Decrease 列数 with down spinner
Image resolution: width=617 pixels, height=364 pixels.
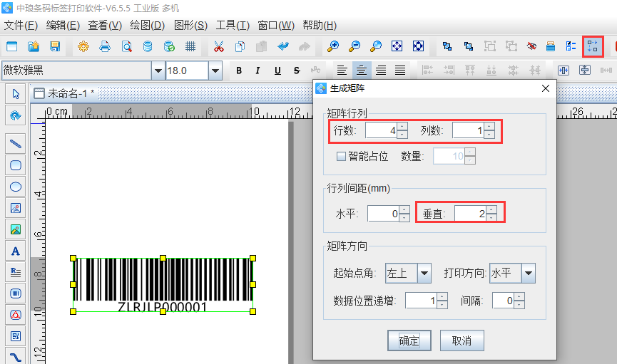tap(489, 135)
